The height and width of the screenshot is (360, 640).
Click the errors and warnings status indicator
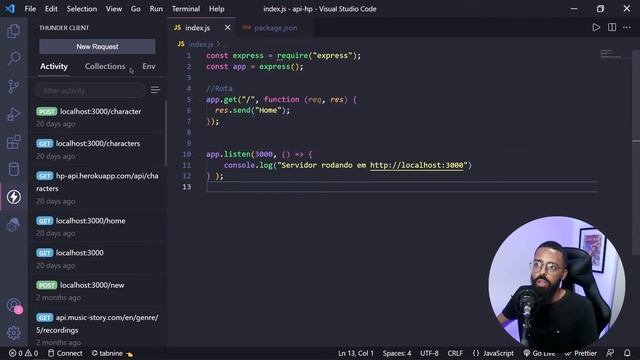(23, 353)
